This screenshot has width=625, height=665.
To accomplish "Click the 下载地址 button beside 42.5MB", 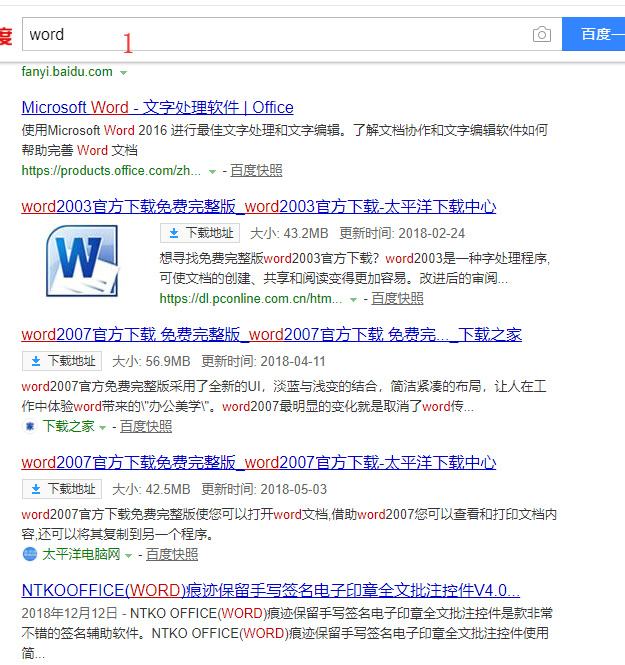I will click(61, 489).
